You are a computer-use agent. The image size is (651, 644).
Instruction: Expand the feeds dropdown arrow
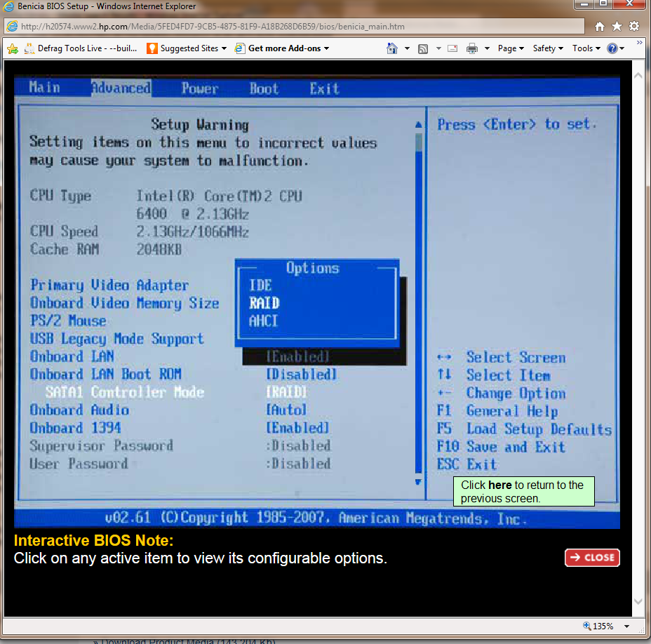pos(438,48)
